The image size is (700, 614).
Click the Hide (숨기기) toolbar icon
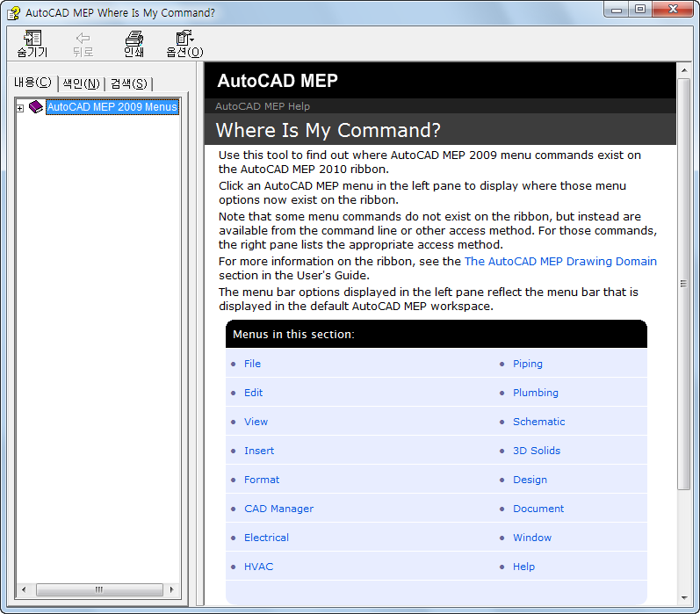pos(32,44)
